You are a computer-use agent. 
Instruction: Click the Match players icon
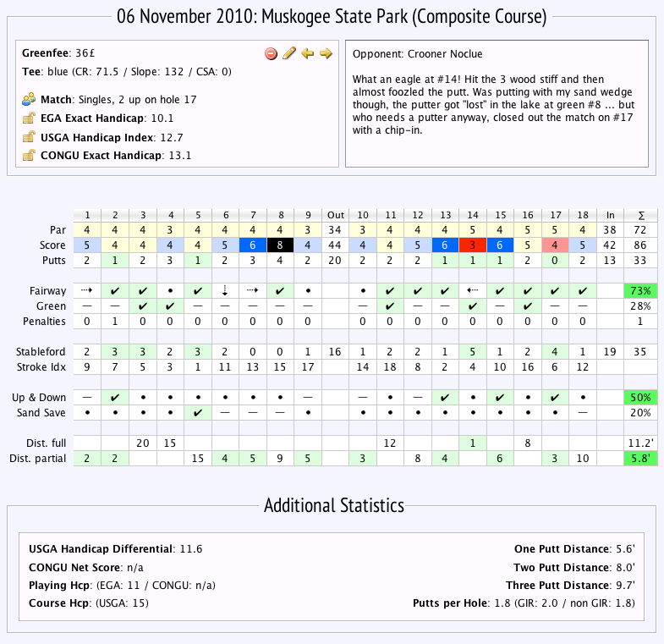pyautogui.click(x=29, y=100)
